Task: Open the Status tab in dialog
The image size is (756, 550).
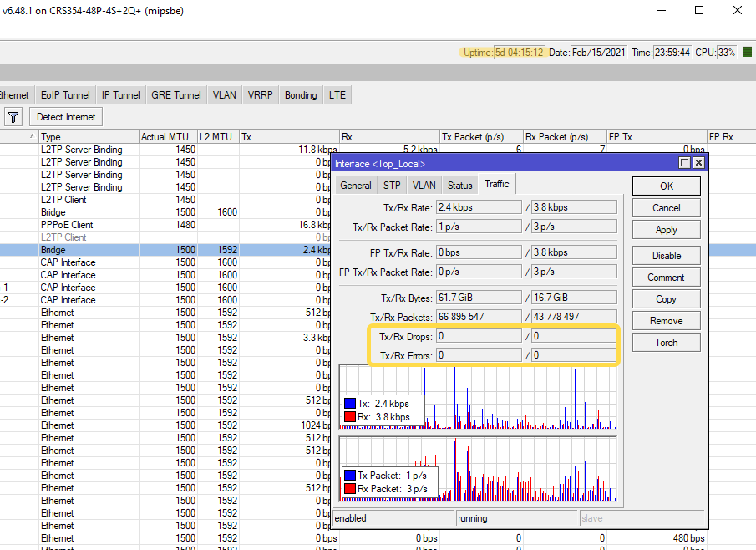Action: coord(459,186)
